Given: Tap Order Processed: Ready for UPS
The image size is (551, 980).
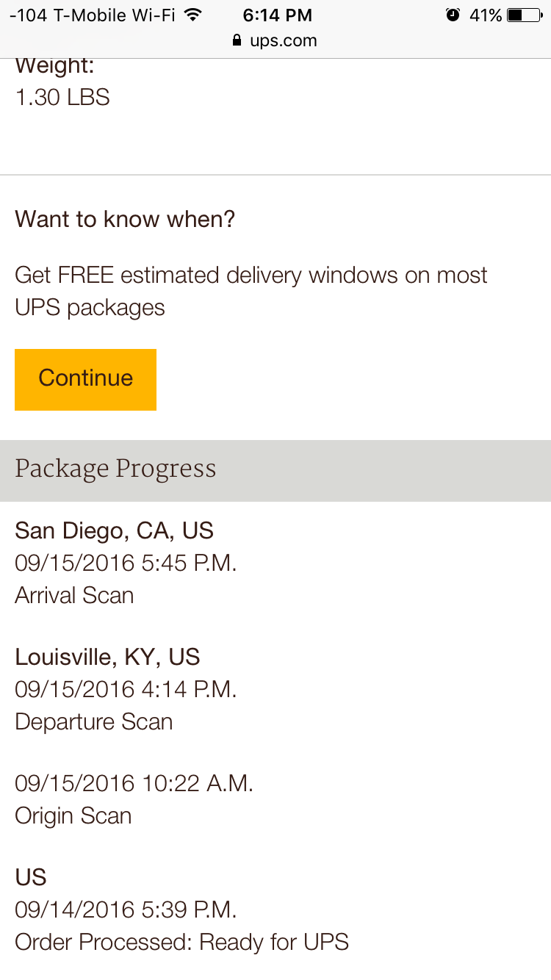Looking at the screenshot, I should click(181, 942).
